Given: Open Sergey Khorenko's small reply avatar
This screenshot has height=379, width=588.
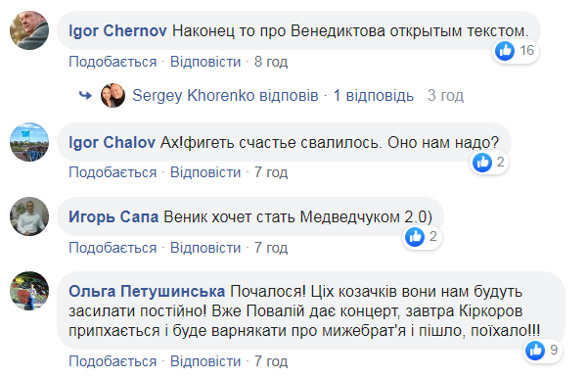Looking at the screenshot, I should tap(113, 95).
